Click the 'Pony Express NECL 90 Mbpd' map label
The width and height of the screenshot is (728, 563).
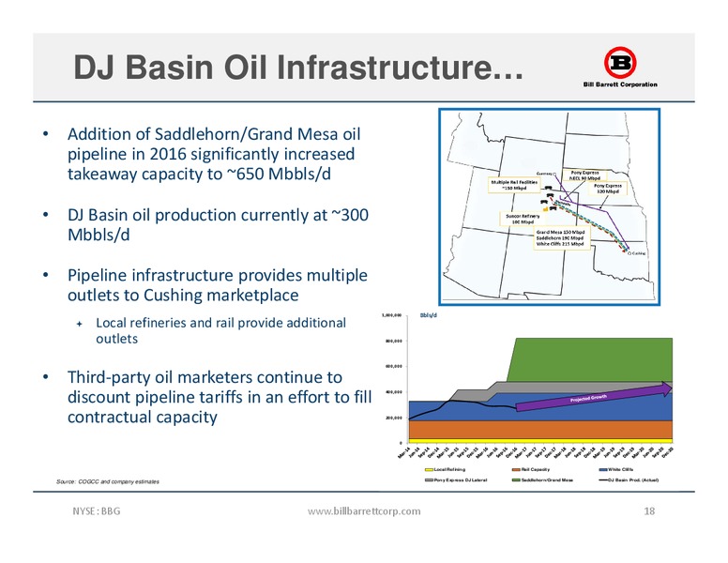coord(584,175)
